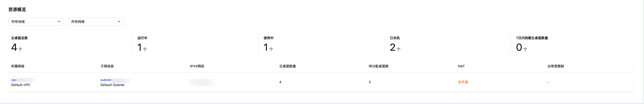Select the 云桌面总数 count of 4
Viewport: 644px width, 104px height.
click(x=14, y=47)
